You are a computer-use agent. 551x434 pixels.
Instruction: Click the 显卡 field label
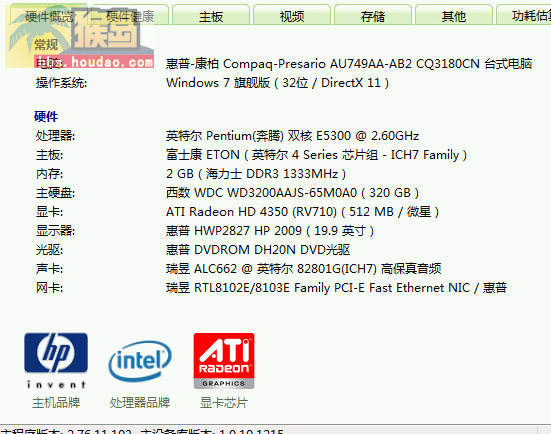[49, 212]
